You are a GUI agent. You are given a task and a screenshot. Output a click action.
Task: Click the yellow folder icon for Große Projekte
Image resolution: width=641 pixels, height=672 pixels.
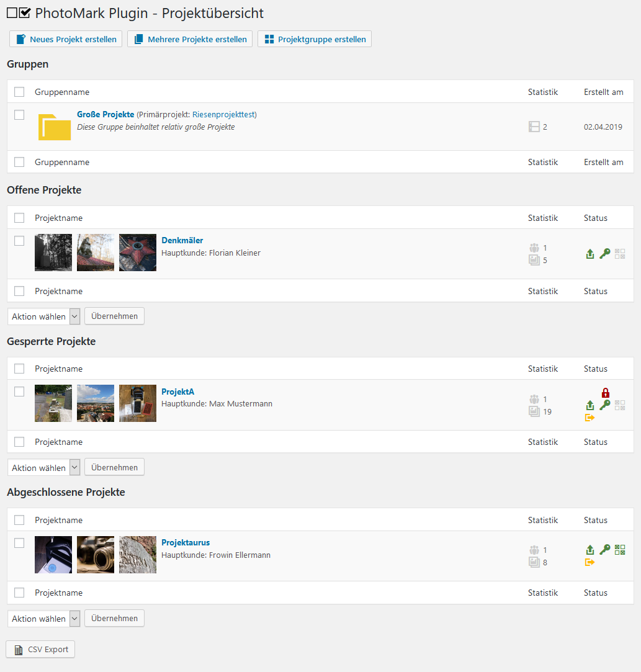tap(54, 127)
